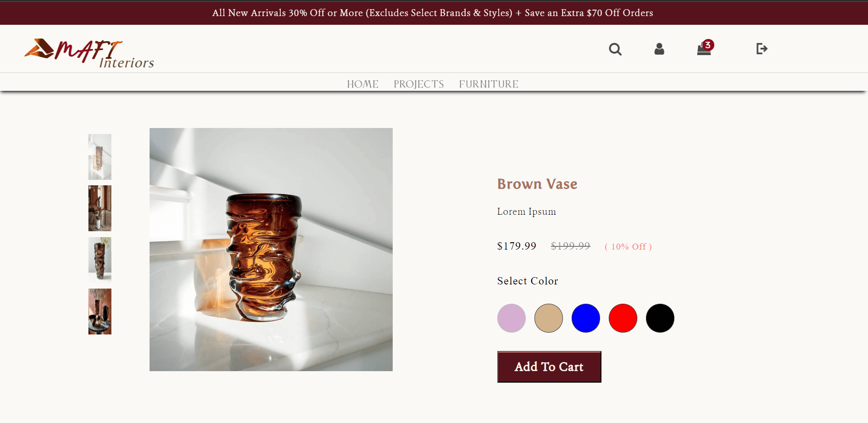Open the search magnifier icon

(x=615, y=49)
